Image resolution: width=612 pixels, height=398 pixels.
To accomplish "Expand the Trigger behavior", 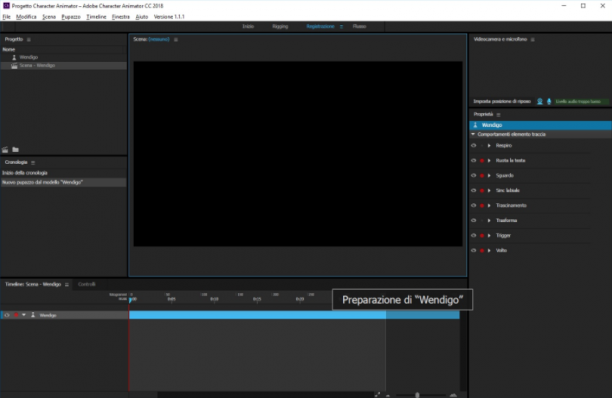I will (489, 235).
